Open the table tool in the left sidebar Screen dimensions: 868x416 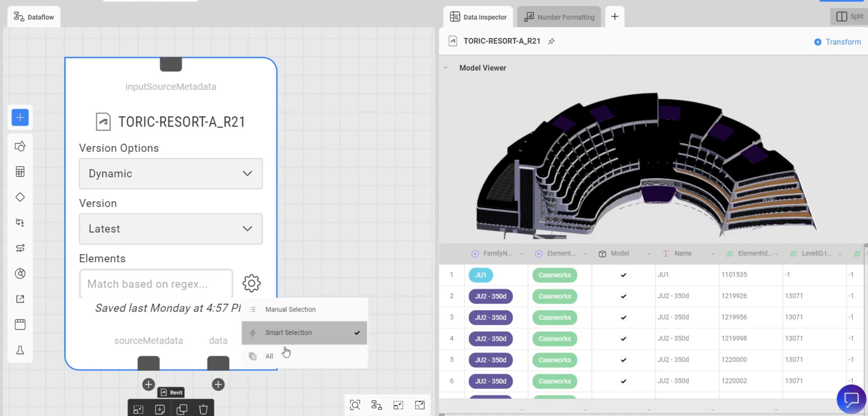[20, 171]
